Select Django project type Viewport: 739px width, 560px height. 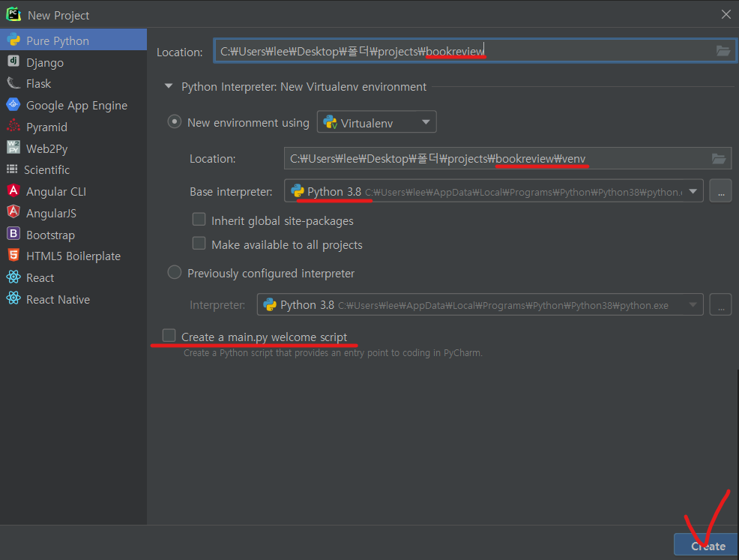pyautogui.click(x=73, y=62)
